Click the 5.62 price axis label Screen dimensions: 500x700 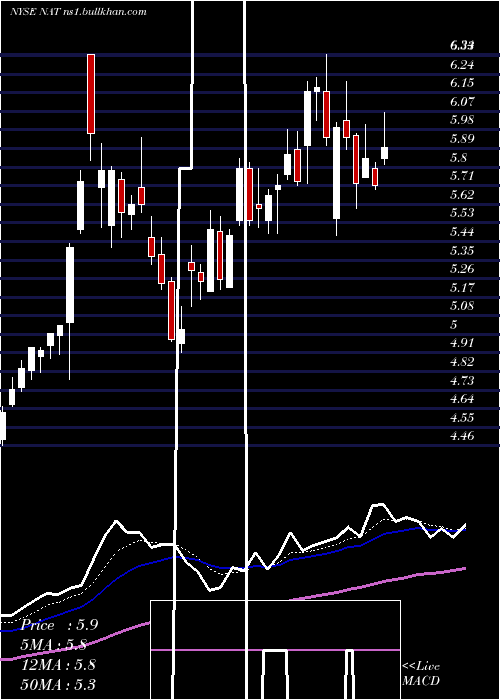(x=462, y=195)
